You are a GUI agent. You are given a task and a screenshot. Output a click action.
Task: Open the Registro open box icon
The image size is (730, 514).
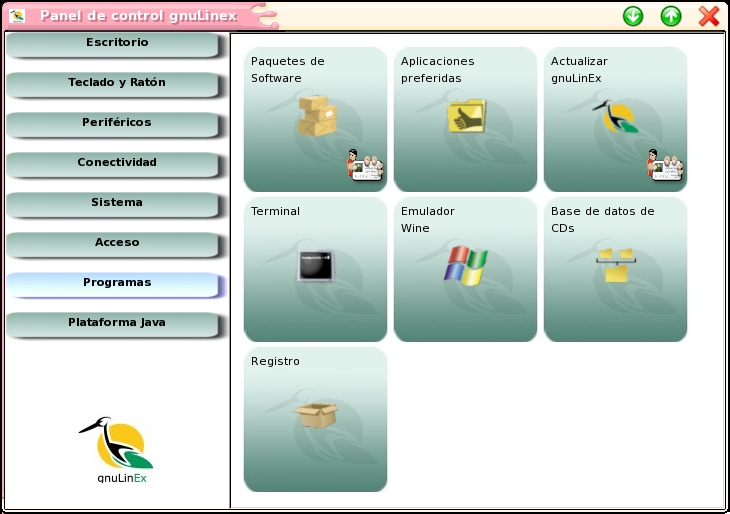[x=315, y=414]
